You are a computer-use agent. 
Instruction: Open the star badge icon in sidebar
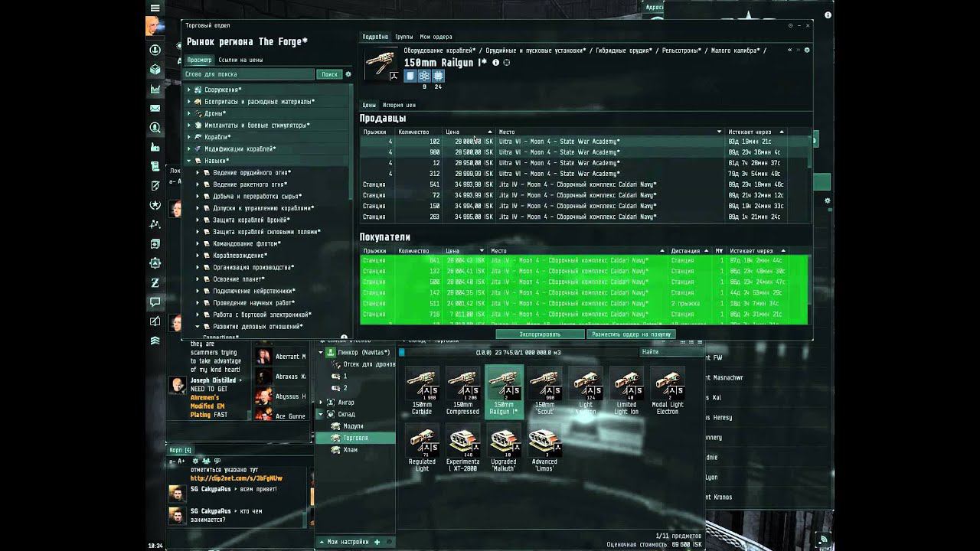point(155,205)
